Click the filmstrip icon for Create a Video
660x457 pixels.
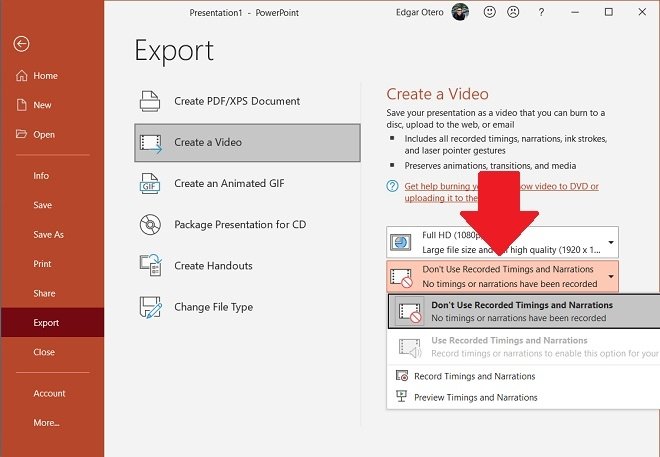point(151,143)
